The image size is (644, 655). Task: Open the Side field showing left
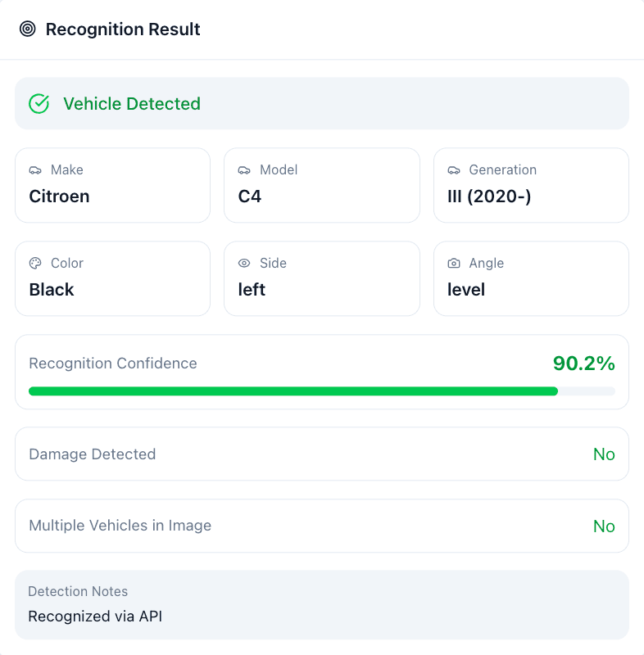[322, 278]
